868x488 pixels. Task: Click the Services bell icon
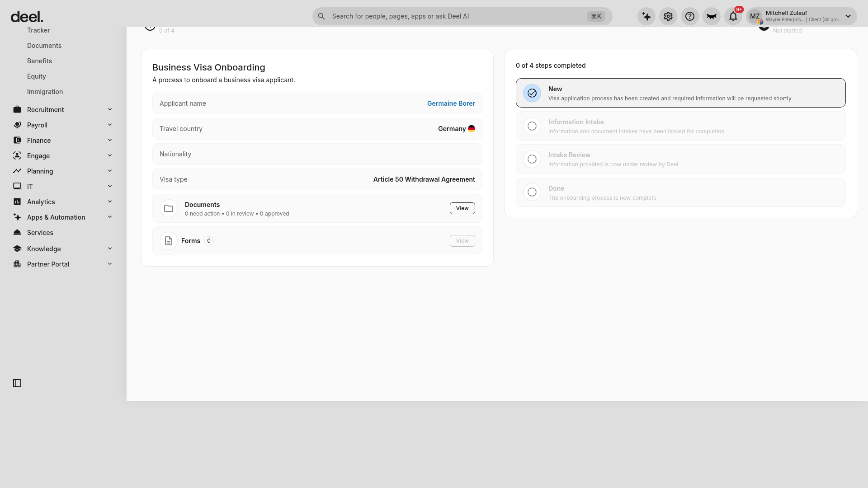pos(17,232)
